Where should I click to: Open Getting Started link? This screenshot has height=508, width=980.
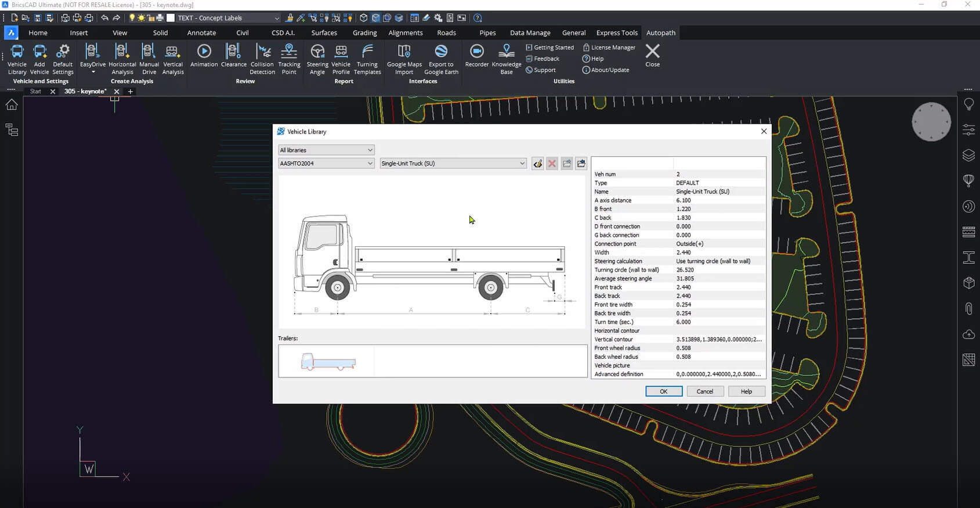[549, 48]
